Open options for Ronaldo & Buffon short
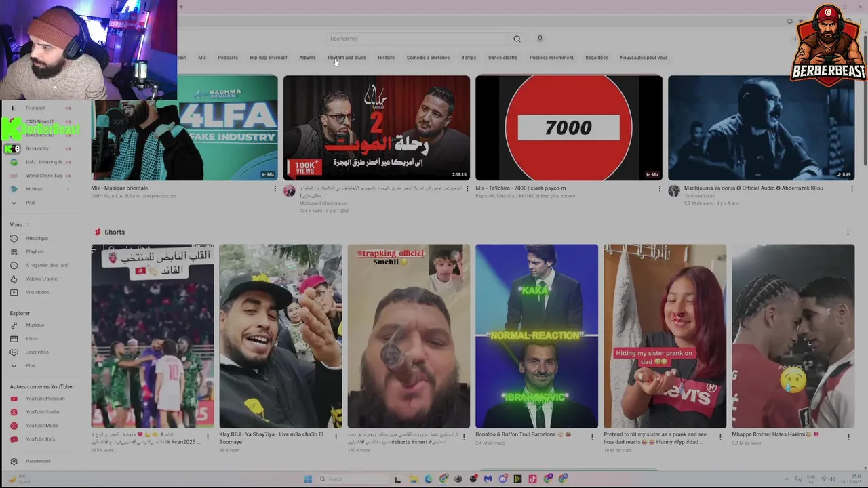 (592, 437)
